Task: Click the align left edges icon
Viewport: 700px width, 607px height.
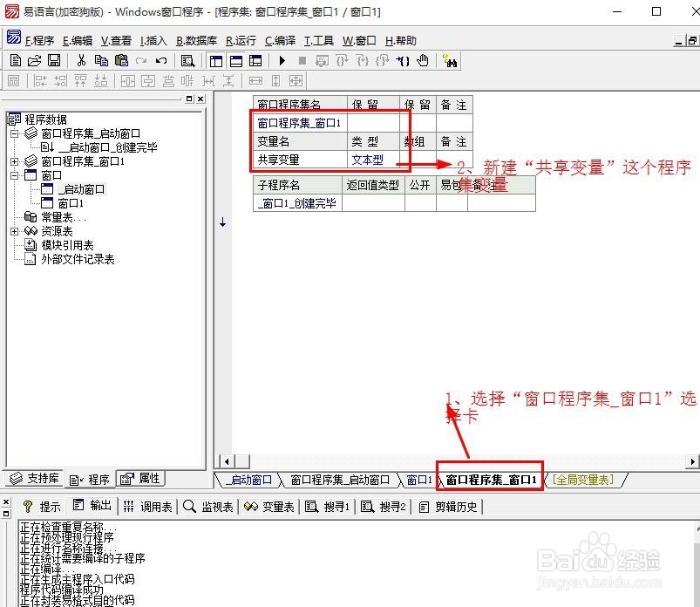Action: click(x=40, y=81)
